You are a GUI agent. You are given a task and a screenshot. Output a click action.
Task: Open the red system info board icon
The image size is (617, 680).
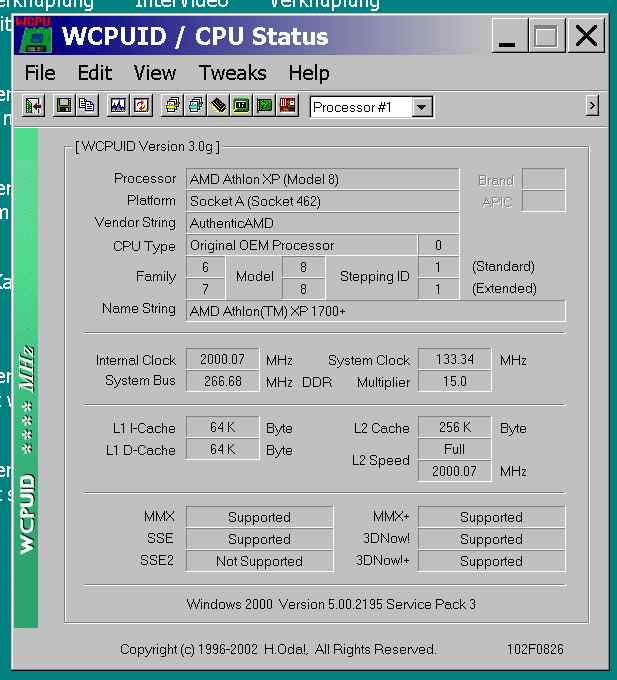287,106
